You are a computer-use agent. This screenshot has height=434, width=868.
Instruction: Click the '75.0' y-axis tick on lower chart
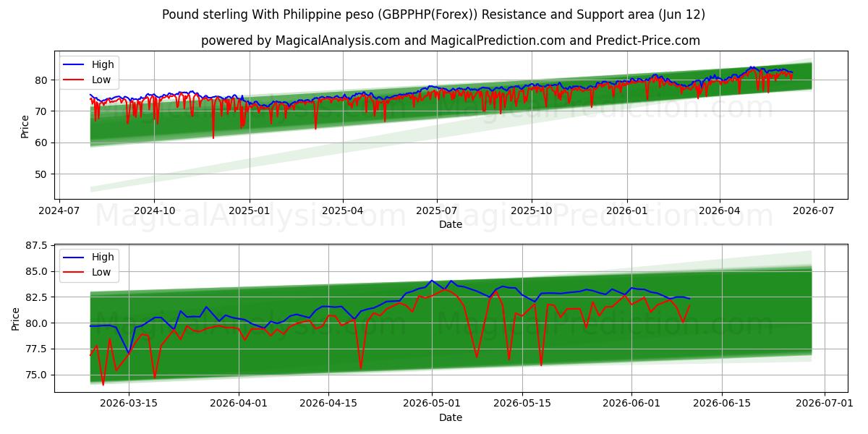[38, 375]
